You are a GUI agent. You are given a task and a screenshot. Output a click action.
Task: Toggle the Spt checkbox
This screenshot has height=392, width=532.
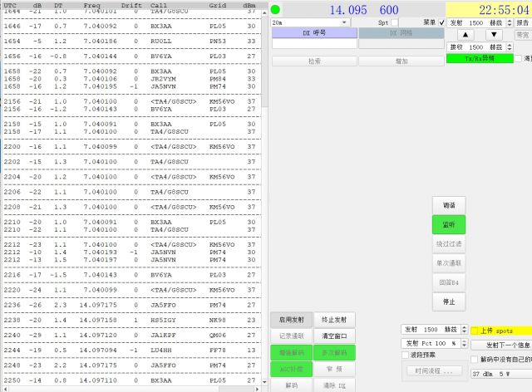tap(395, 23)
